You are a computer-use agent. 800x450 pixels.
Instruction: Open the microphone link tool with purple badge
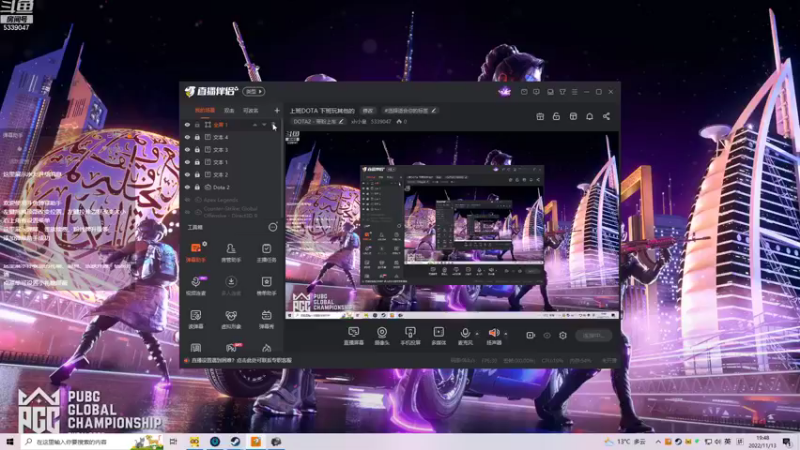pos(196,286)
